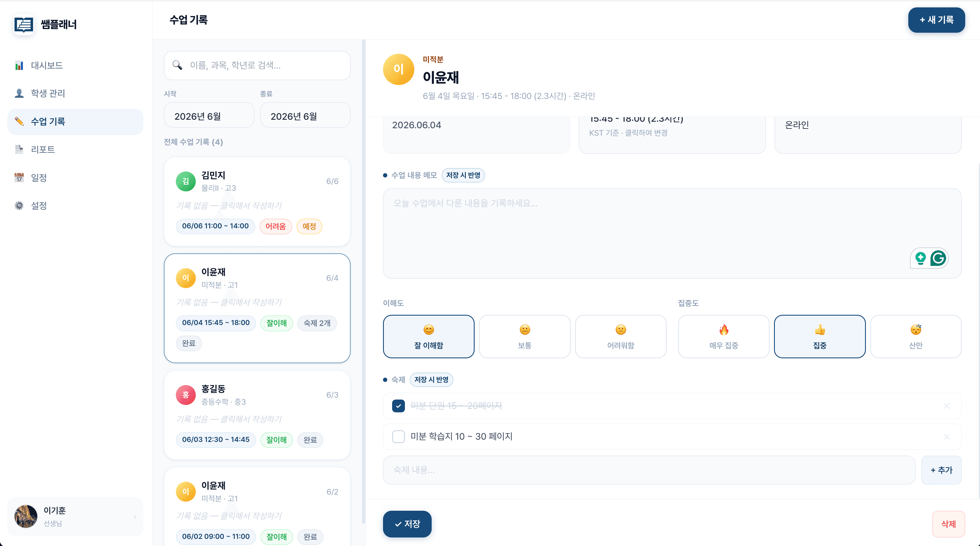Click the search field for 이름, 과목, 학년
This screenshot has width=980, height=546.
pos(257,65)
